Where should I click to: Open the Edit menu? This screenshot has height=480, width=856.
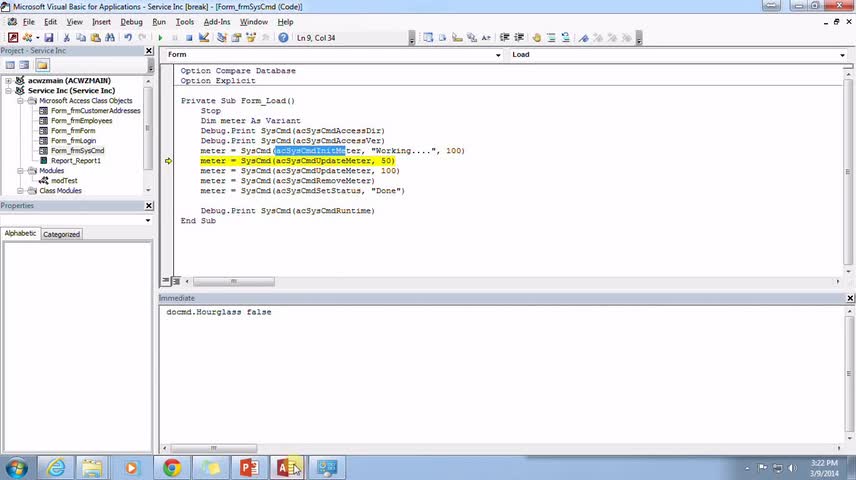pyautogui.click(x=50, y=22)
